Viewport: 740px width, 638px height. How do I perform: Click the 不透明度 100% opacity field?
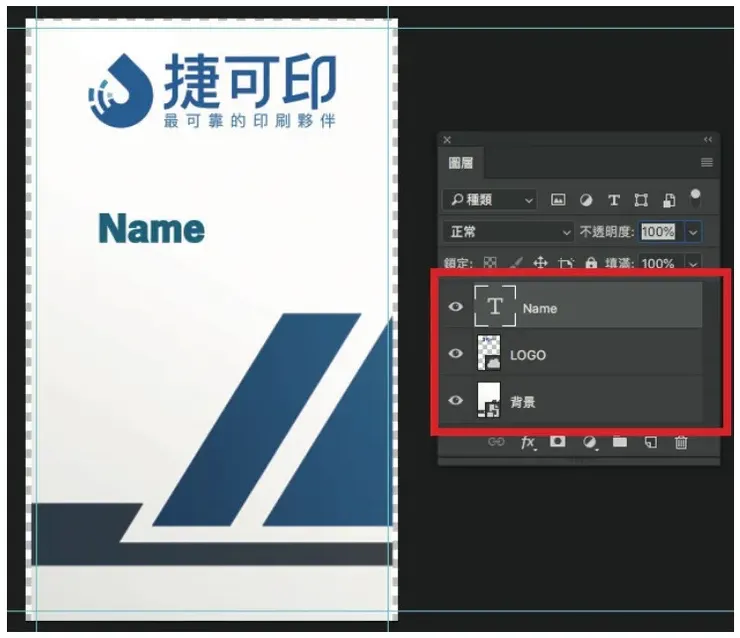660,232
